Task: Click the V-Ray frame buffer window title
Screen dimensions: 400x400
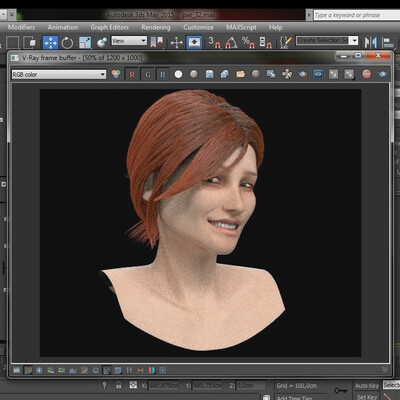Action: tap(82, 58)
